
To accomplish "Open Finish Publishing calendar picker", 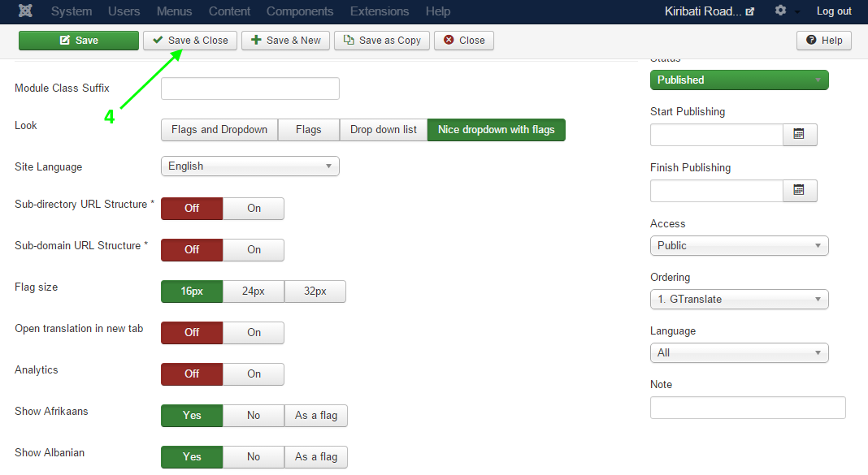I will click(x=799, y=191).
